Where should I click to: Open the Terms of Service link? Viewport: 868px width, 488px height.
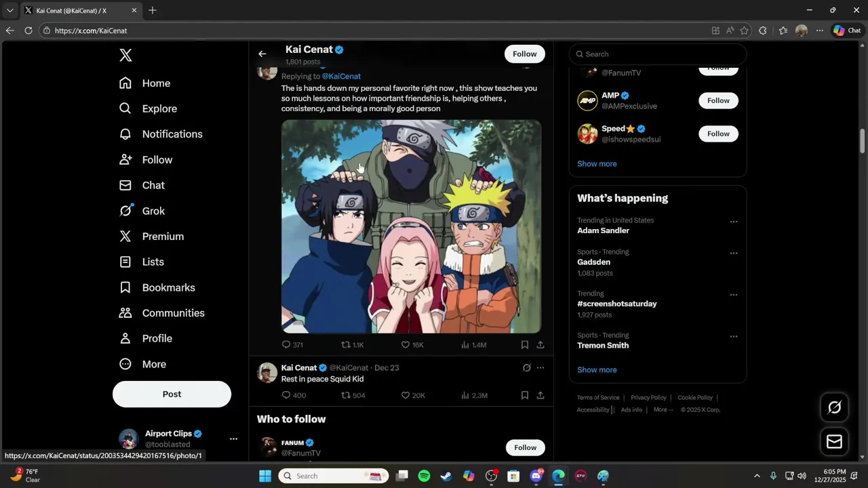coord(598,398)
